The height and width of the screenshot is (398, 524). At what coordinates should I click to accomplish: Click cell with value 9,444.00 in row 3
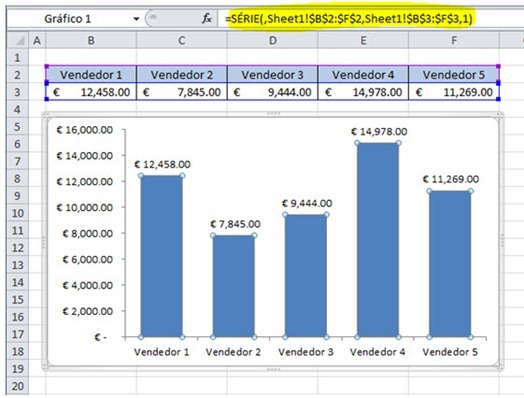(x=273, y=92)
